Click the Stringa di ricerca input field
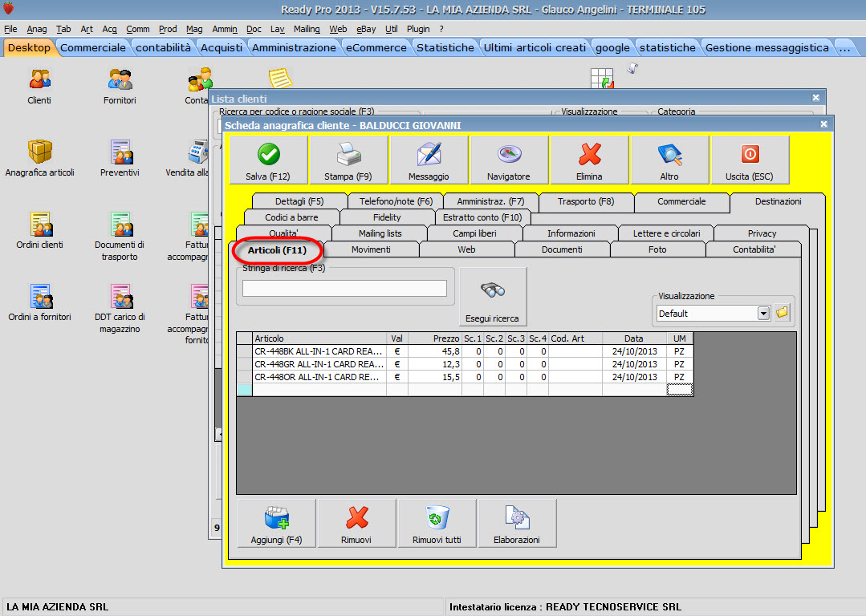 click(x=344, y=289)
